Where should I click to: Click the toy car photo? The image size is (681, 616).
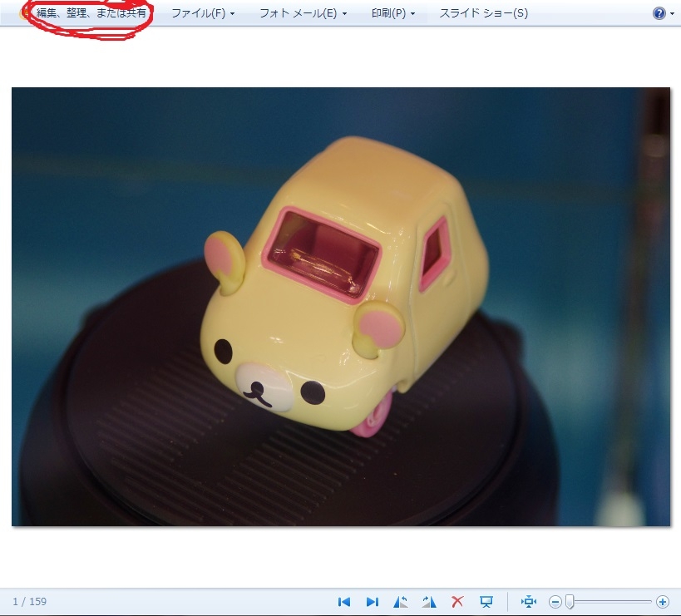[x=341, y=307]
